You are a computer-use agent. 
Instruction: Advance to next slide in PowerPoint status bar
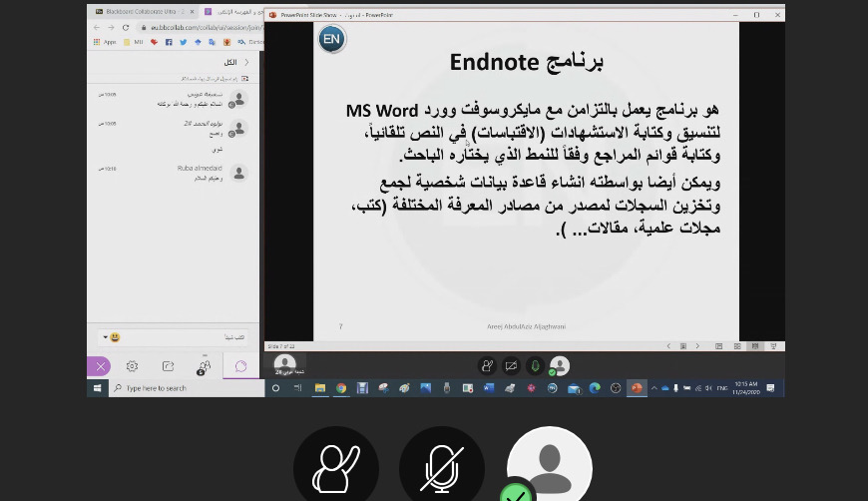click(x=697, y=346)
